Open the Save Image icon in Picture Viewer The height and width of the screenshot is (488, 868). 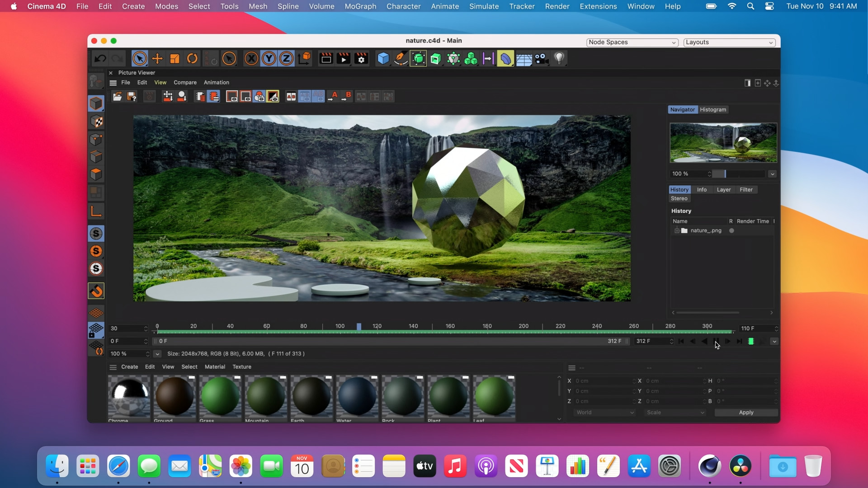click(x=131, y=96)
